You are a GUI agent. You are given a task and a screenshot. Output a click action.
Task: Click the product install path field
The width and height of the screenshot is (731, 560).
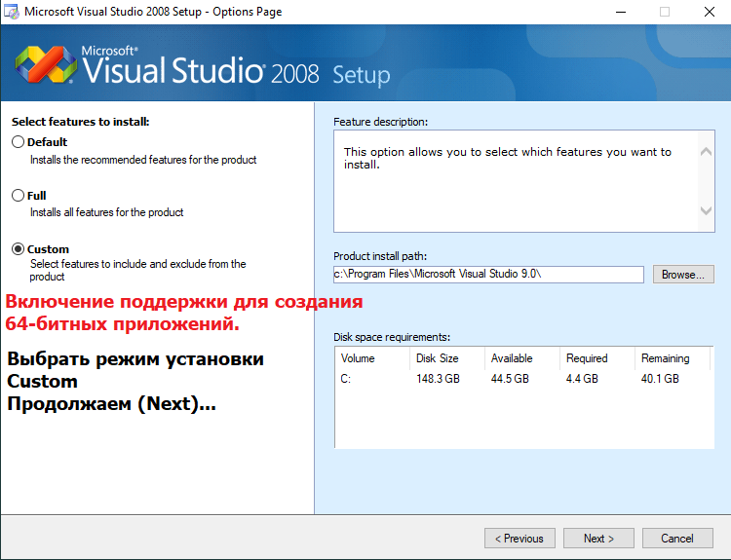tap(488, 274)
